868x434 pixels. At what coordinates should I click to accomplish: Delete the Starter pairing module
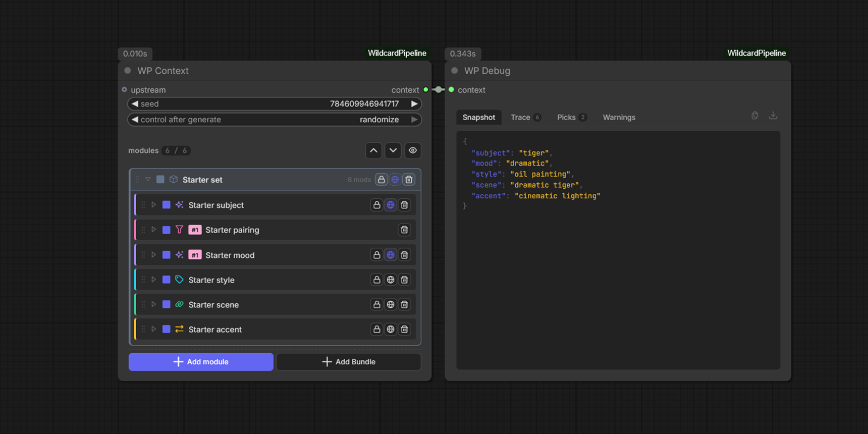[x=404, y=230]
